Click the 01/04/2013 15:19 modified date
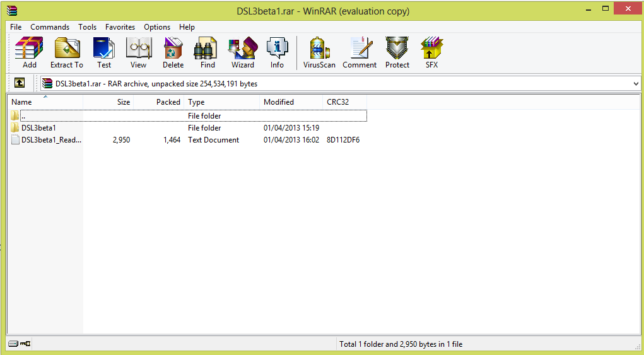The image size is (644, 355). [x=291, y=128]
